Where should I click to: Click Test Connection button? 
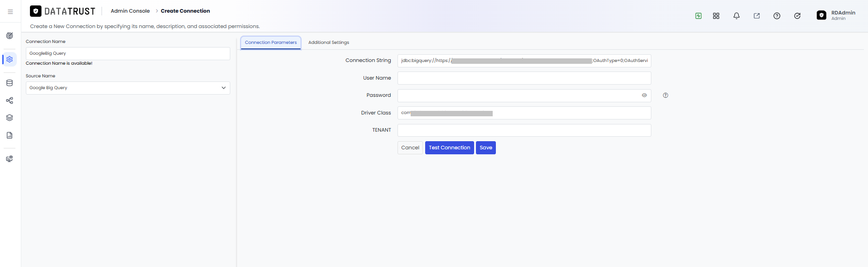tap(450, 148)
